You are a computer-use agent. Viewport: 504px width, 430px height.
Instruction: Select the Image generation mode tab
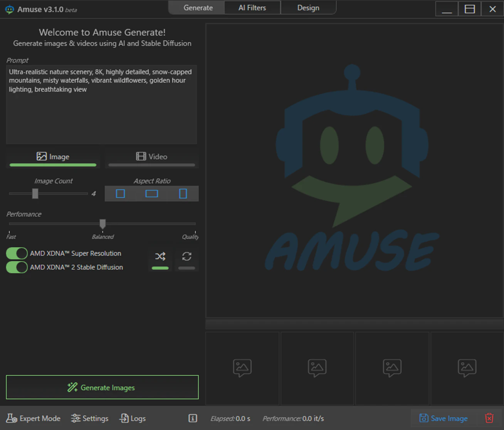[53, 157]
